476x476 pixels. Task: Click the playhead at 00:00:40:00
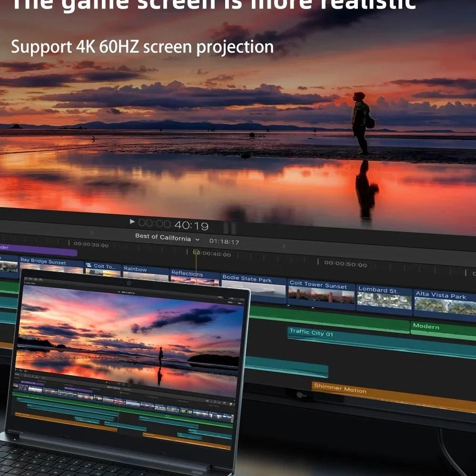click(x=196, y=253)
